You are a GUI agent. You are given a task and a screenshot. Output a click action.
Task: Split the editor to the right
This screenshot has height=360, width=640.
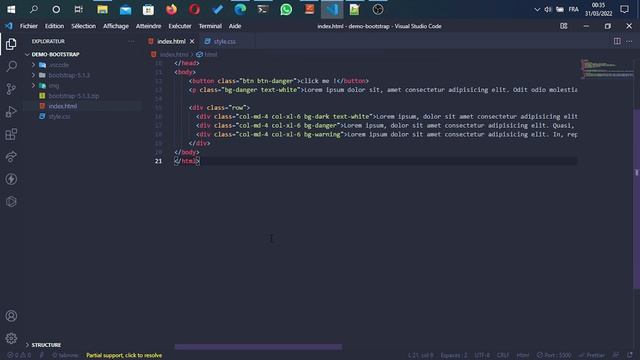617,41
